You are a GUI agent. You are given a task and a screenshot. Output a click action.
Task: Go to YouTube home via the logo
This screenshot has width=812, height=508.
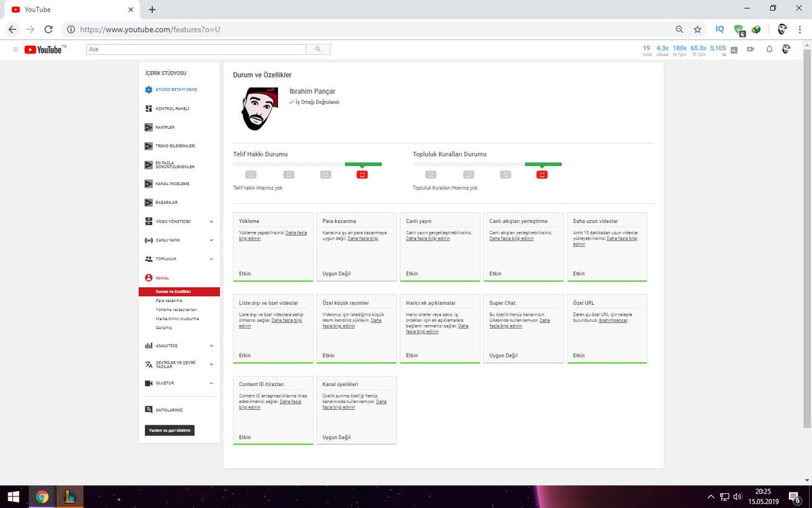tap(45, 49)
